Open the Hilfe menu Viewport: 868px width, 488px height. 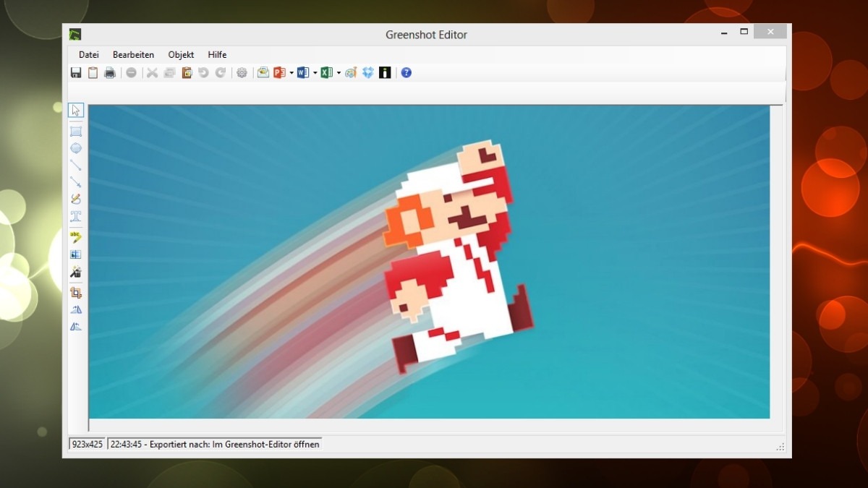(217, 54)
